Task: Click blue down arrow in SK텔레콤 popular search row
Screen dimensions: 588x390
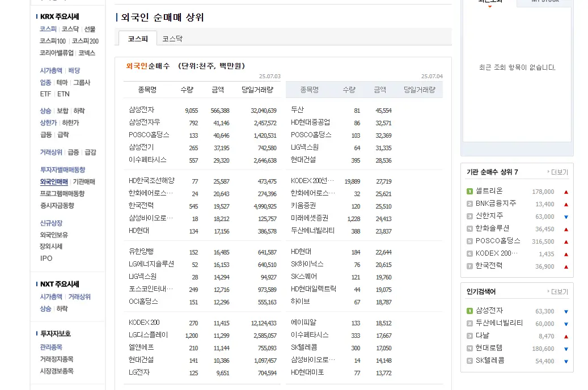Action: pyautogui.click(x=566, y=362)
